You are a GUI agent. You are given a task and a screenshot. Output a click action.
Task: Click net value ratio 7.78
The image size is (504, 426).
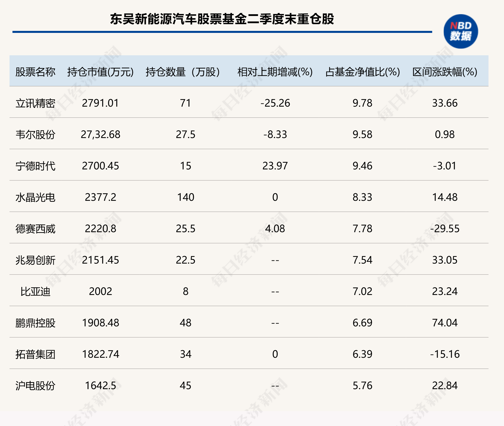point(362,229)
